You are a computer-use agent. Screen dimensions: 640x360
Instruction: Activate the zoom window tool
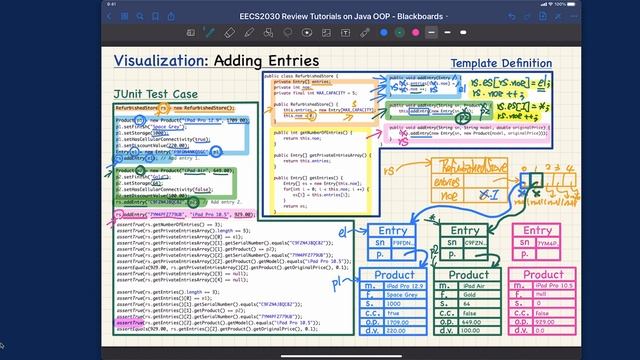point(191,33)
